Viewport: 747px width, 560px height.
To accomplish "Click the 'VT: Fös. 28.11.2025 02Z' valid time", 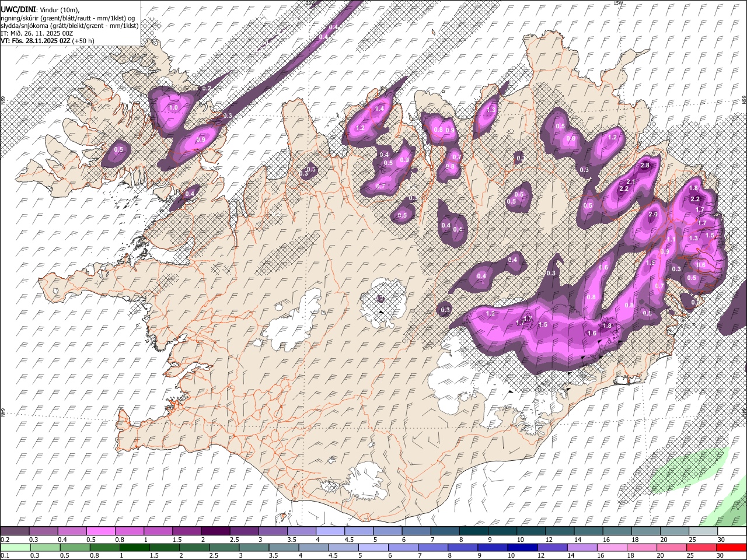I will click(x=35, y=41).
